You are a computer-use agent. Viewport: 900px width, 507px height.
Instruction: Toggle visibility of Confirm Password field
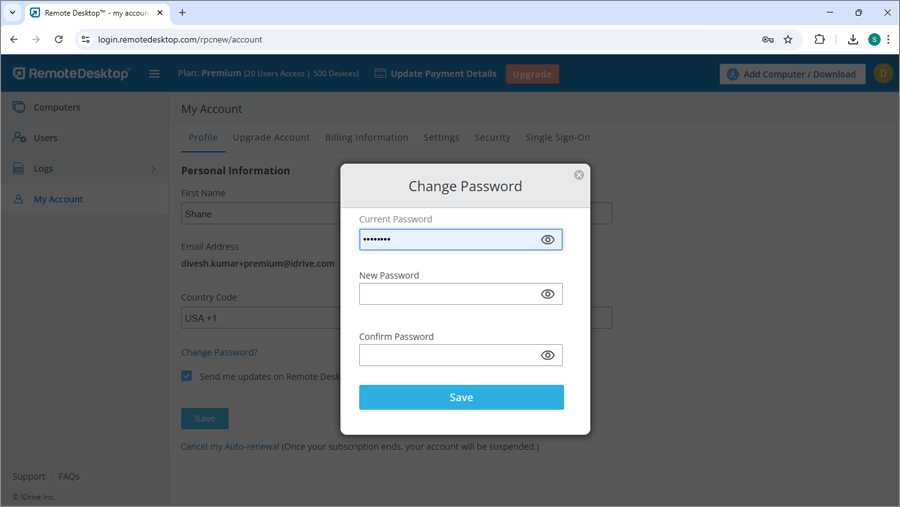(x=547, y=355)
